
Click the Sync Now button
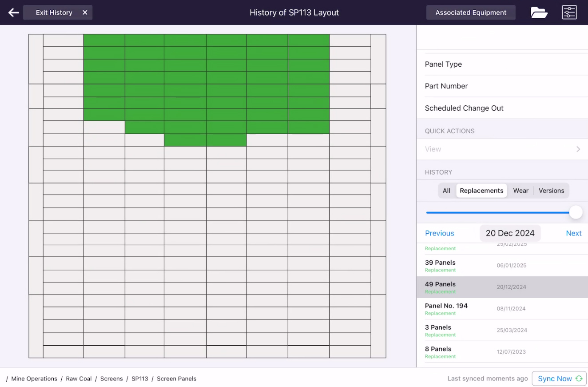pos(559,379)
